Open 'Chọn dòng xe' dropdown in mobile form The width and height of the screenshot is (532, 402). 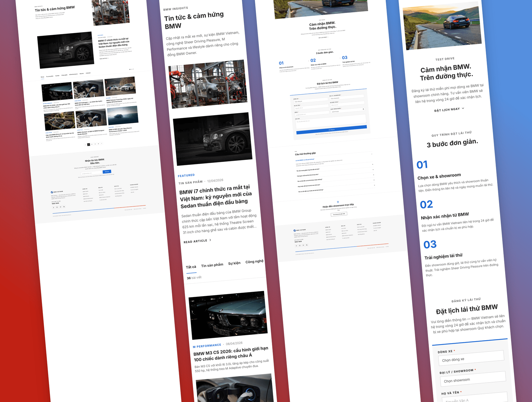(471, 358)
